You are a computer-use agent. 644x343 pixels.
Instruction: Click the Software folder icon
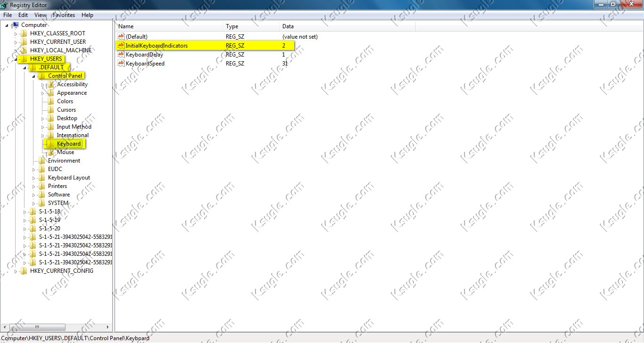pyautogui.click(x=42, y=195)
